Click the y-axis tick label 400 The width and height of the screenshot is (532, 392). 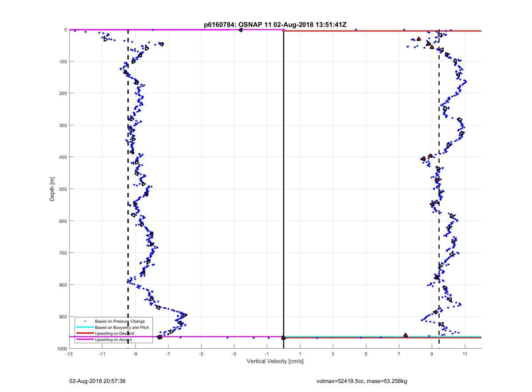click(63, 157)
